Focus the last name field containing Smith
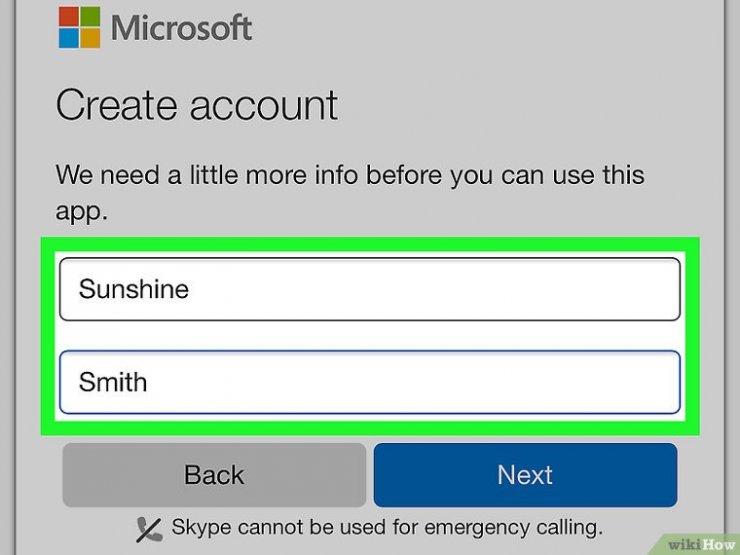The height and width of the screenshot is (555, 740). tap(370, 382)
